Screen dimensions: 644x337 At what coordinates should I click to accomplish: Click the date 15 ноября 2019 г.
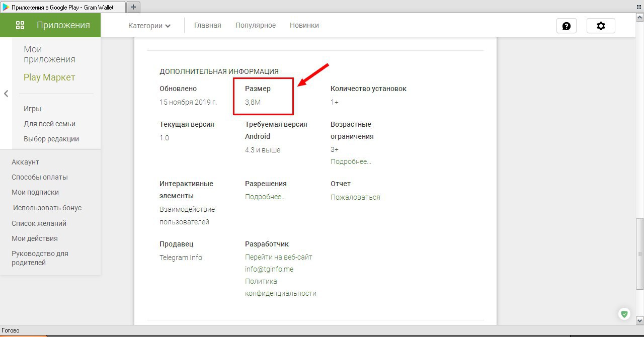coord(188,102)
